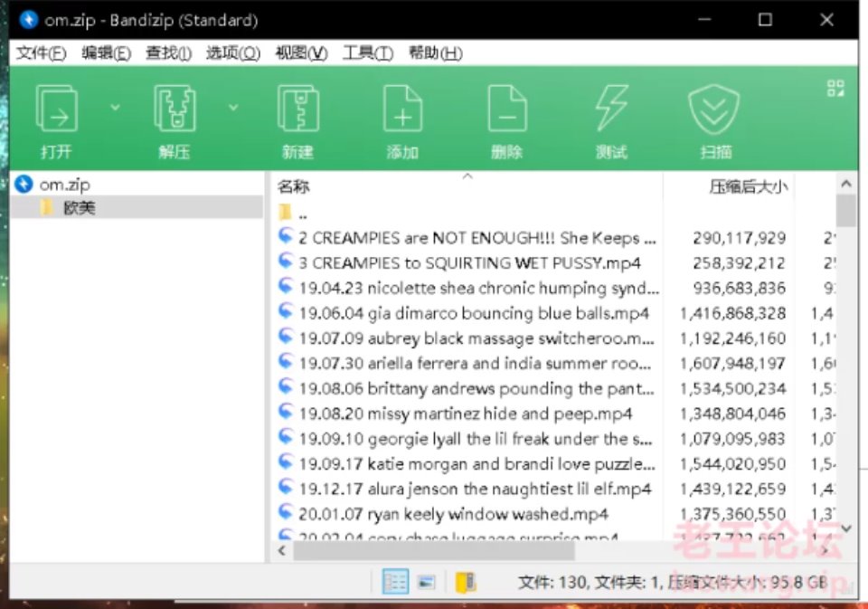Click the video file icon beside '19.08.20 missy martinez'

285,411
